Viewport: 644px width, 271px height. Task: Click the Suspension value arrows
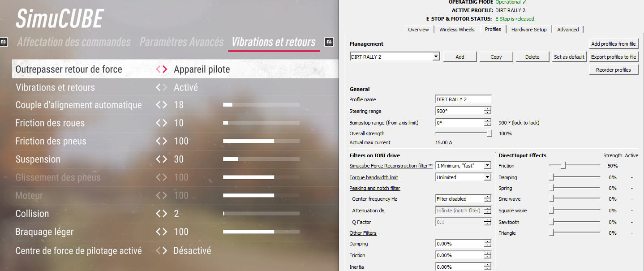point(162,159)
